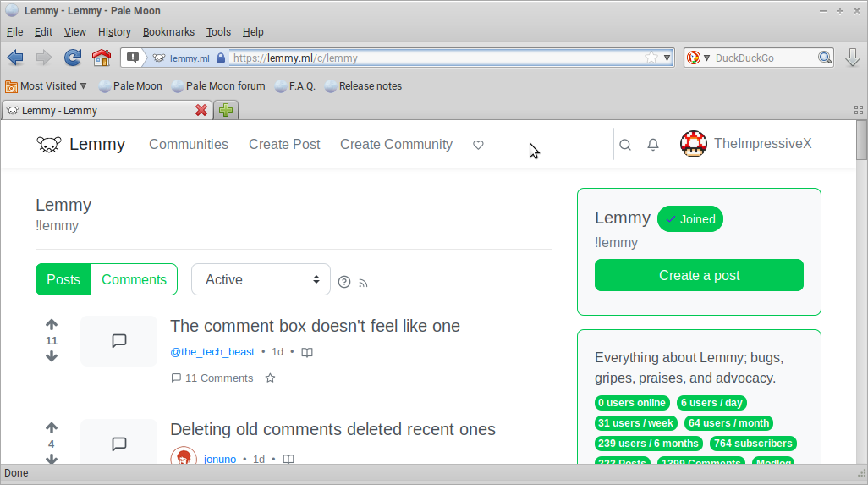The height and width of the screenshot is (485, 868).
Task: Open the Edit menu
Action: (x=43, y=31)
